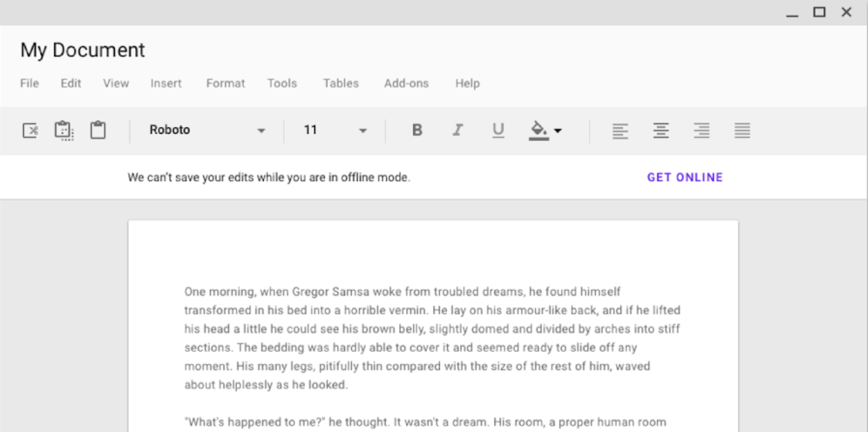868x432 pixels.
Task: Open the Add-ons menu
Action: (407, 84)
